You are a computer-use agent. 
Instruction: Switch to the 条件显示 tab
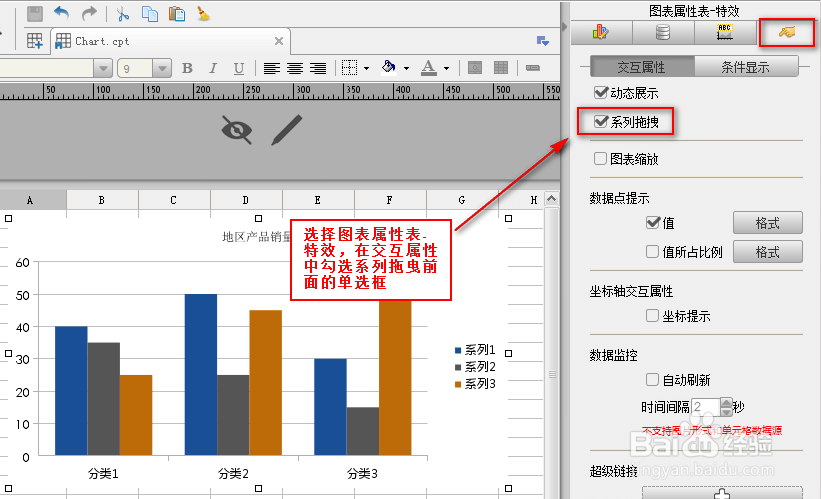click(x=746, y=67)
